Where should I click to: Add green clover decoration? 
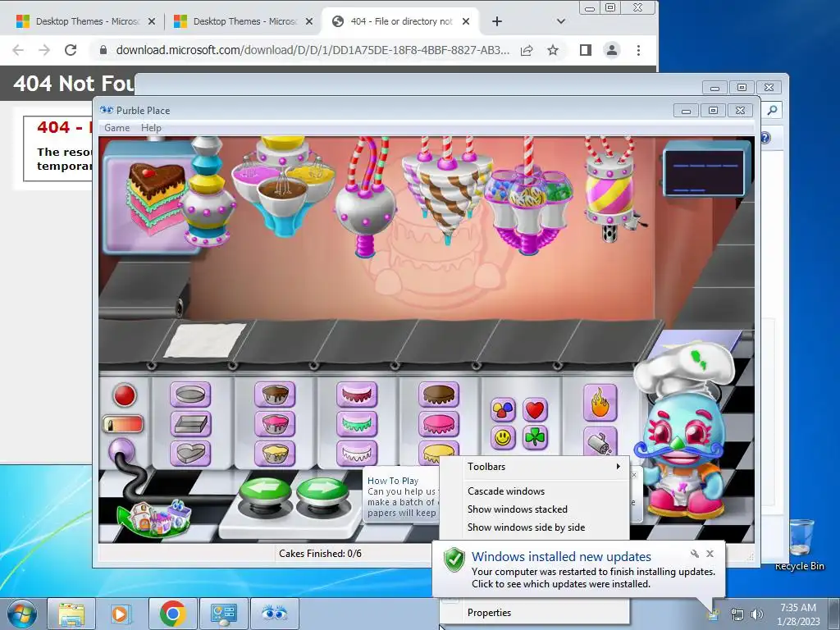coord(535,438)
